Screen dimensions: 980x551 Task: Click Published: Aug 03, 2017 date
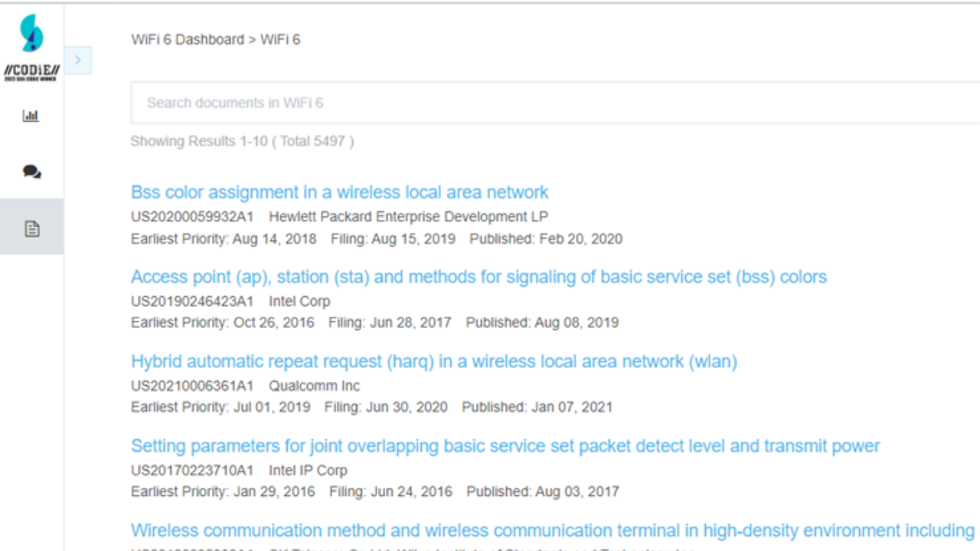click(x=543, y=491)
